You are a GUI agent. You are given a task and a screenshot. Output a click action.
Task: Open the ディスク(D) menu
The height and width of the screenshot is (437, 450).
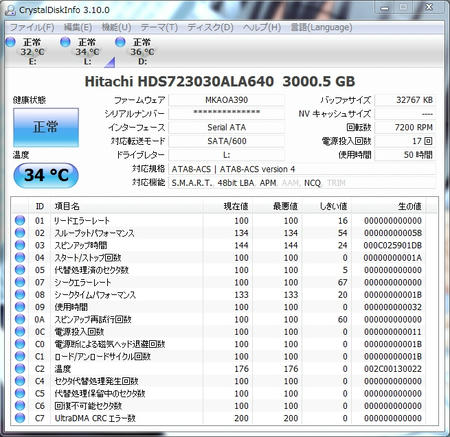coord(210,27)
